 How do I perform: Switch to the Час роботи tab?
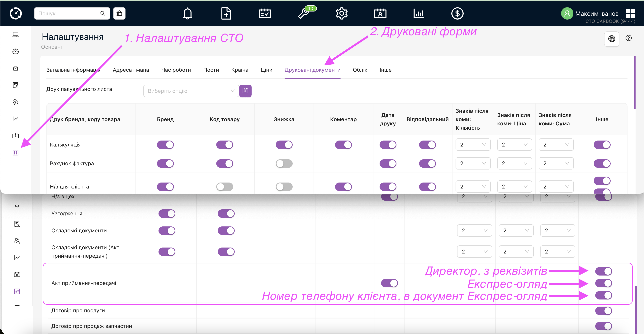[x=176, y=70]
